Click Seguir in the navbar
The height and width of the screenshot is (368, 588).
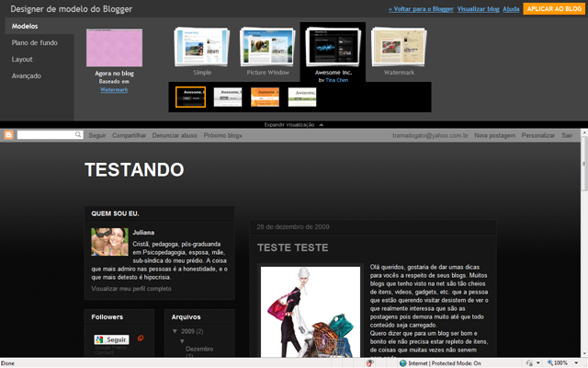click(x=96, y=135)
